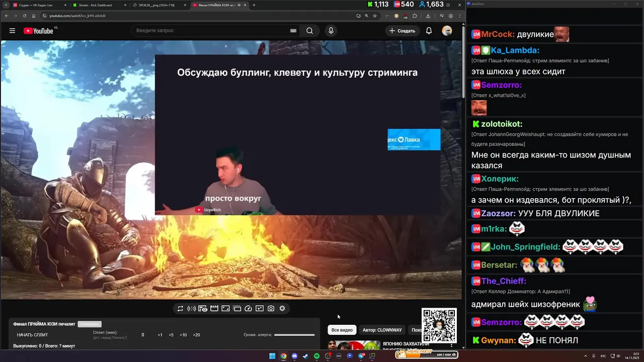Viewport: 644px width, 362px height.
Task: Select the Финал ПРАЙМА ЮЗИ browser tab
Action: [219, 5]
